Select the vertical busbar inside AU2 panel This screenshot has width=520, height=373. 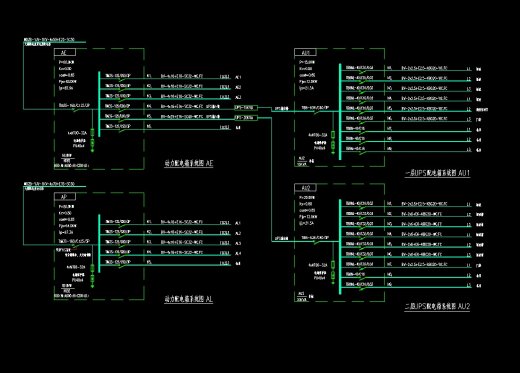340,247
